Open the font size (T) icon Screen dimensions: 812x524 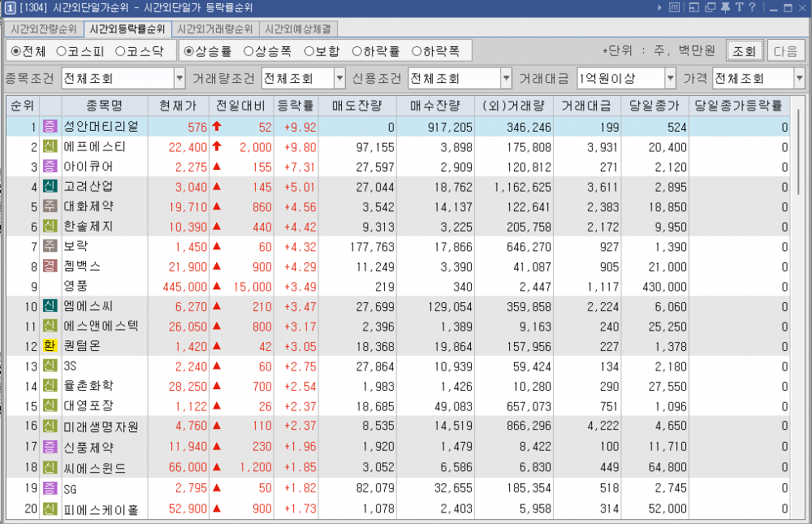coord(740,7)
